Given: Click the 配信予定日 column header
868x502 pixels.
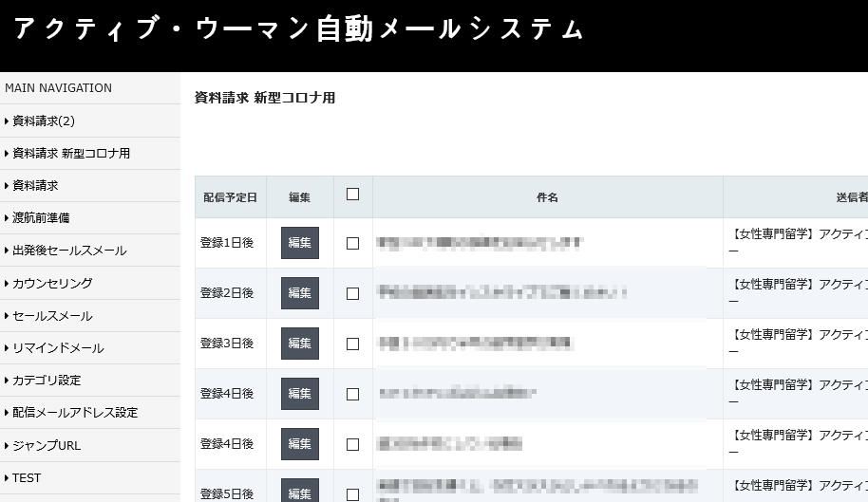Looking at the screenshot, I should 231,197.
